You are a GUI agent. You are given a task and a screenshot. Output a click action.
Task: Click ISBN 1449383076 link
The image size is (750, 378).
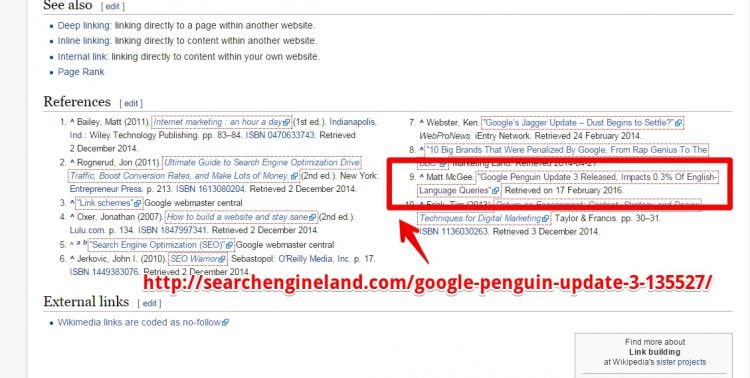(x=104, y=272)
